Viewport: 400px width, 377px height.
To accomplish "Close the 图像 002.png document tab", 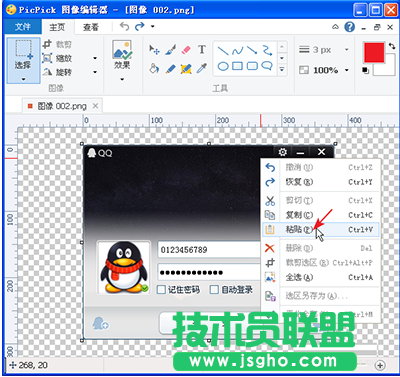I will pos(95,106).
